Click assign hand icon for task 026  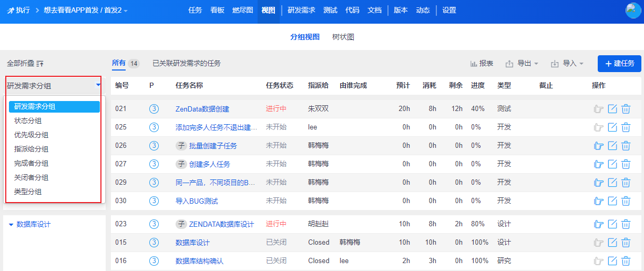pos(598,146)
